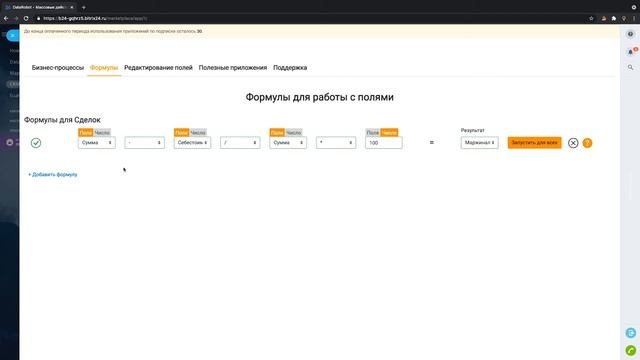Click the browser address bar URL
The height and width of the screenshot is (360, 640).
[x=95, y=18]
